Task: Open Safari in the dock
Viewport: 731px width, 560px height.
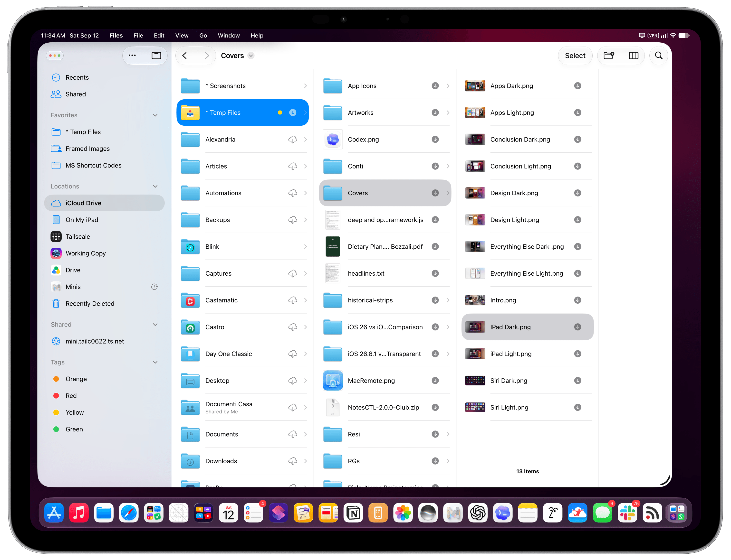Action: [129, 513]
